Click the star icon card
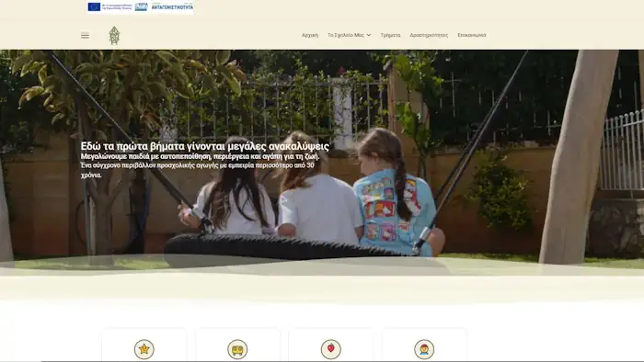Viewport: 644px width, 362px height. point(144,349)
